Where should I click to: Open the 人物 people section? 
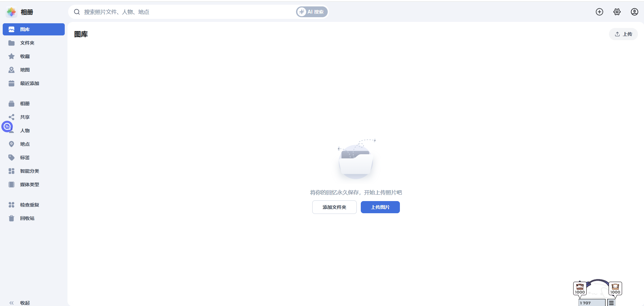tap(24, 131)
